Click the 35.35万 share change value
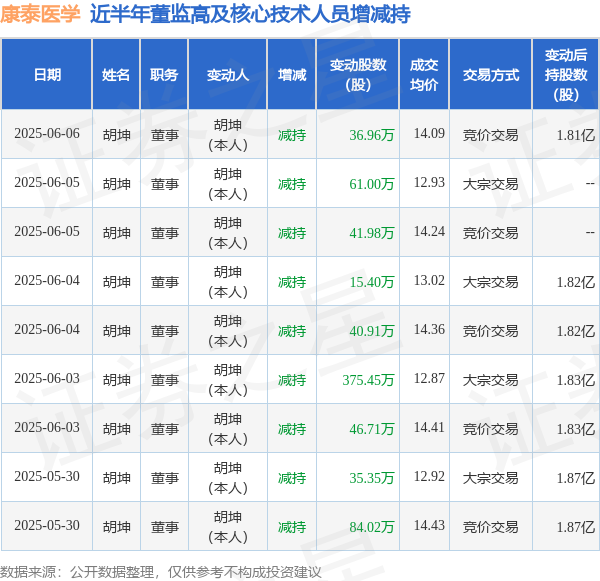The image size is (600, 581). click(x=372, y=478)
